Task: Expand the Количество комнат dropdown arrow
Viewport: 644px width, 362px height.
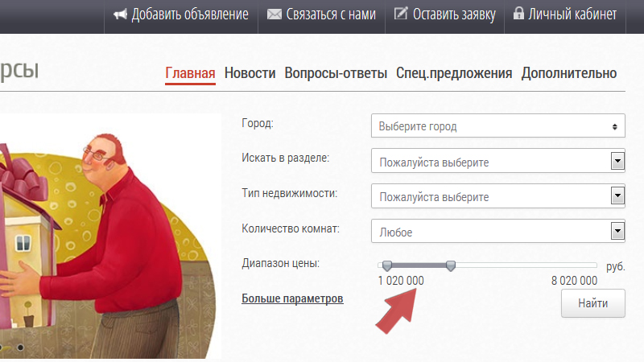Action: click(617, 231)
